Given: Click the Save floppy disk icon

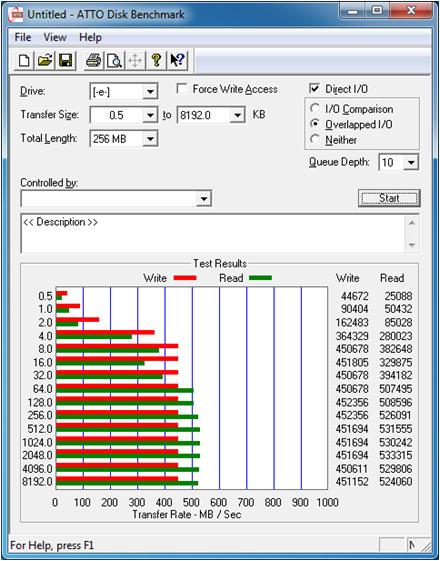Looking at the screenshot, I should click(65, 60).
